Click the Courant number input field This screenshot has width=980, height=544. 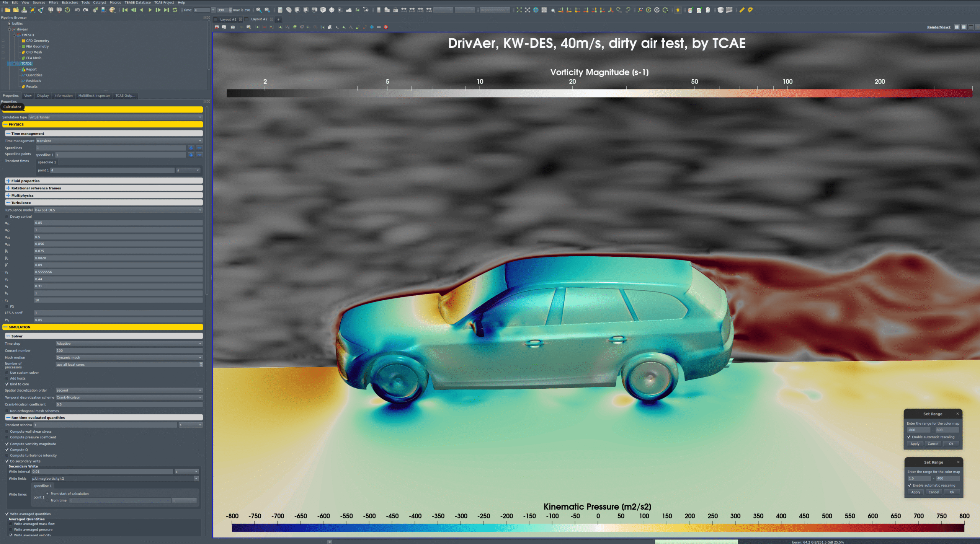pos(129,351)
